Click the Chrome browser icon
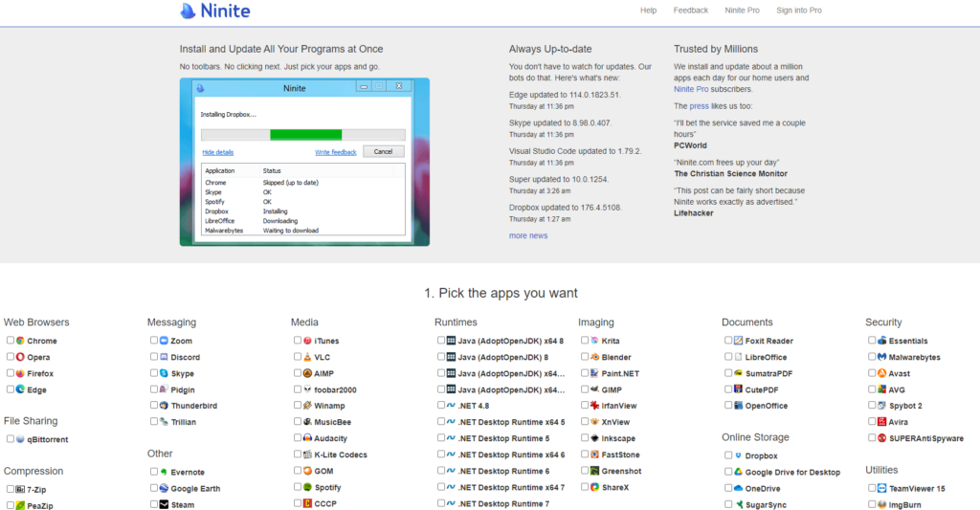This screenshot has width=980, height=510. [x=20, y=341]
